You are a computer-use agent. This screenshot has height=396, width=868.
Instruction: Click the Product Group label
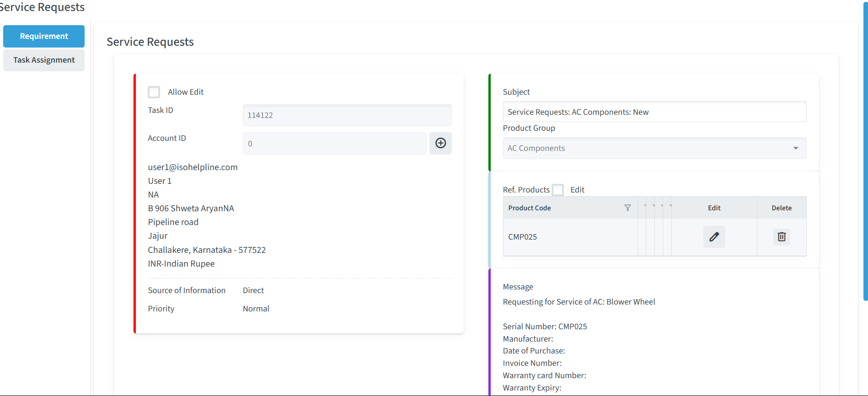tap(529, 128)
